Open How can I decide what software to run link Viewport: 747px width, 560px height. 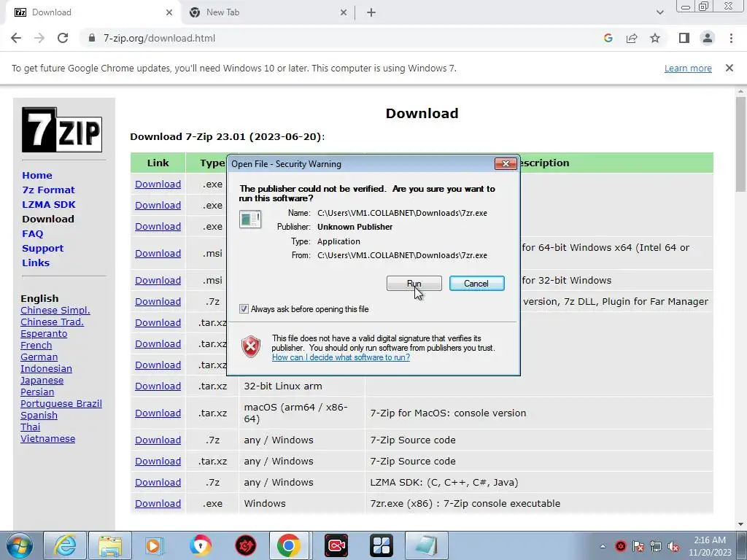click(x=341, y=357)
